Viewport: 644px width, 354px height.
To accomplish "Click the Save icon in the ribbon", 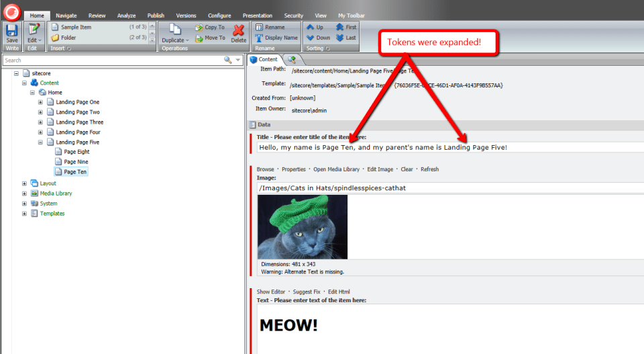I will (12, 31).
